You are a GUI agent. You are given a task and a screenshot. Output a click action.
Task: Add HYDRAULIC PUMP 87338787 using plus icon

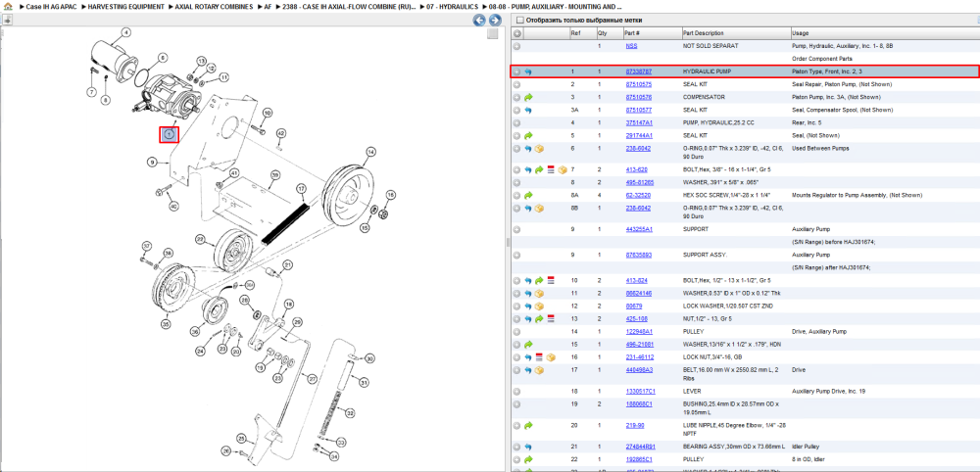516,71
